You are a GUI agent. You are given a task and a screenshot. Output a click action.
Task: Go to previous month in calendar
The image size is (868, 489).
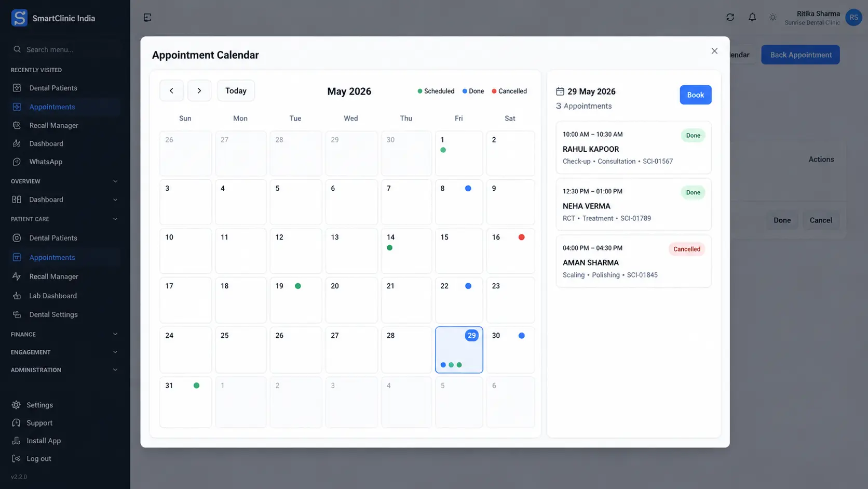pos(171,90)
